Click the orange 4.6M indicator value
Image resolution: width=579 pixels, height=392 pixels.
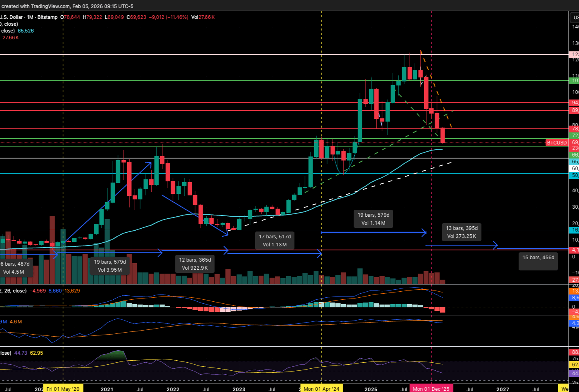click(16, 322)
